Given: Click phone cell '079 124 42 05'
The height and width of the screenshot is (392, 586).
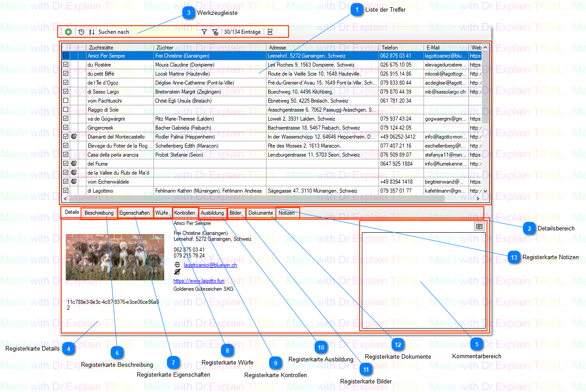Looking at the screenshot, I should point(401,128).
